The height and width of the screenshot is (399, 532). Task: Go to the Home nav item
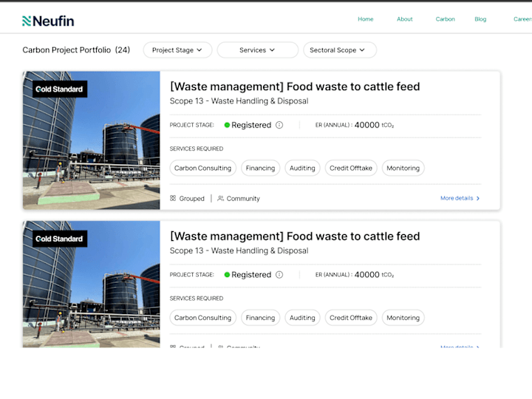(x=366, y=19)
